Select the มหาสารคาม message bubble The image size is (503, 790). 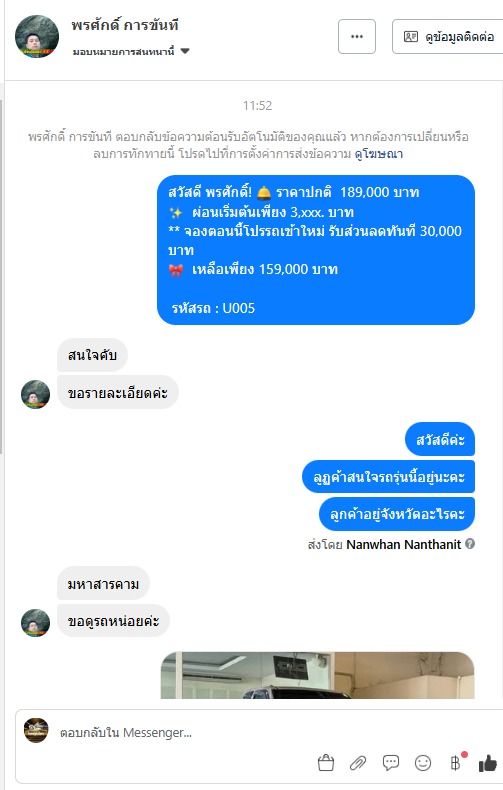click(103, 583)
